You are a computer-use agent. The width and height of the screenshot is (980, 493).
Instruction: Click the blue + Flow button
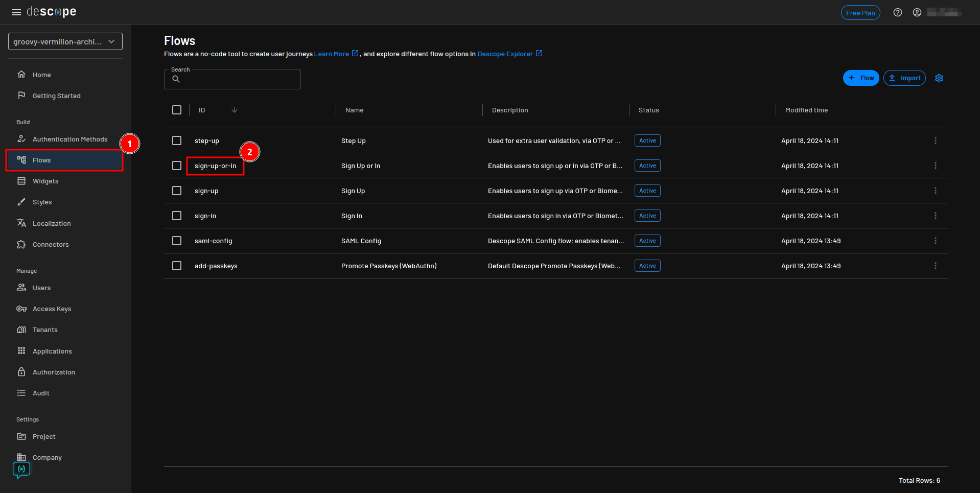(x=860, y=78)
